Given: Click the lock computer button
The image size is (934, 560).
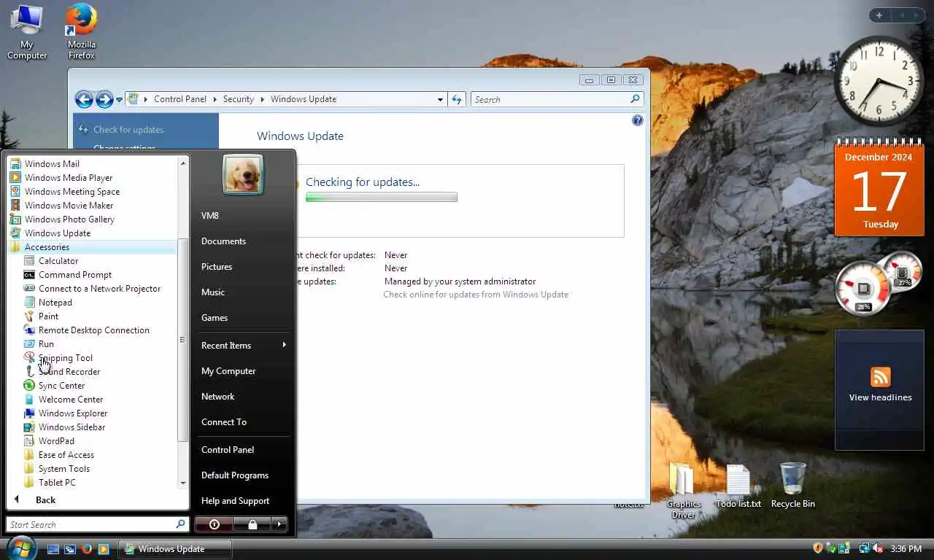Looking at the screenshot, I should 252,524.
